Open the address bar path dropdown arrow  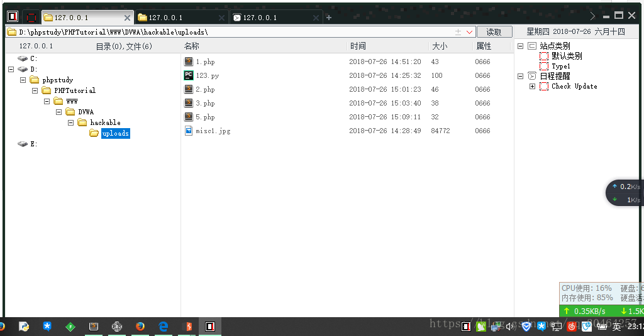click(x=469, y=32)
